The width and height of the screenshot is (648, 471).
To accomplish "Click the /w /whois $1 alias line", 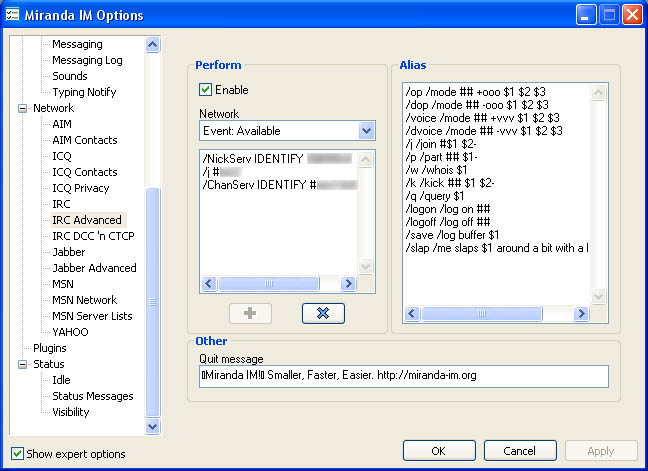I will 436,170.
